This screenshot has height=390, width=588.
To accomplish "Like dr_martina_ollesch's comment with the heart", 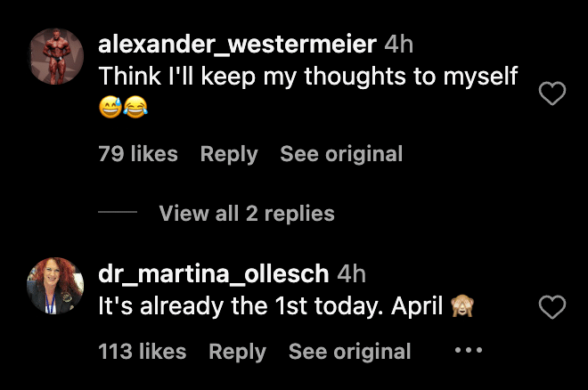I will pos(553,308).
